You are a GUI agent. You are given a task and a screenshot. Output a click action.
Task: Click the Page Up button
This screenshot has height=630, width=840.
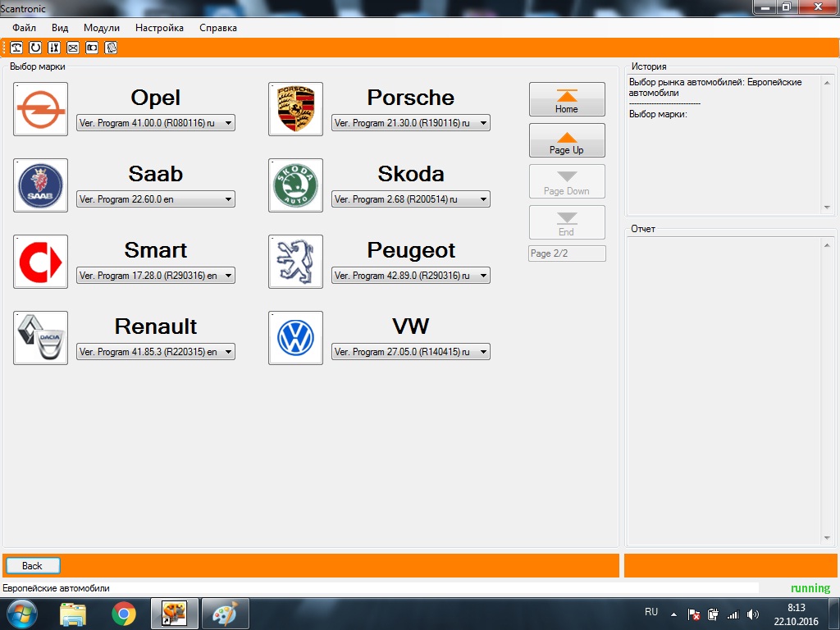click(x=567, y=140)
